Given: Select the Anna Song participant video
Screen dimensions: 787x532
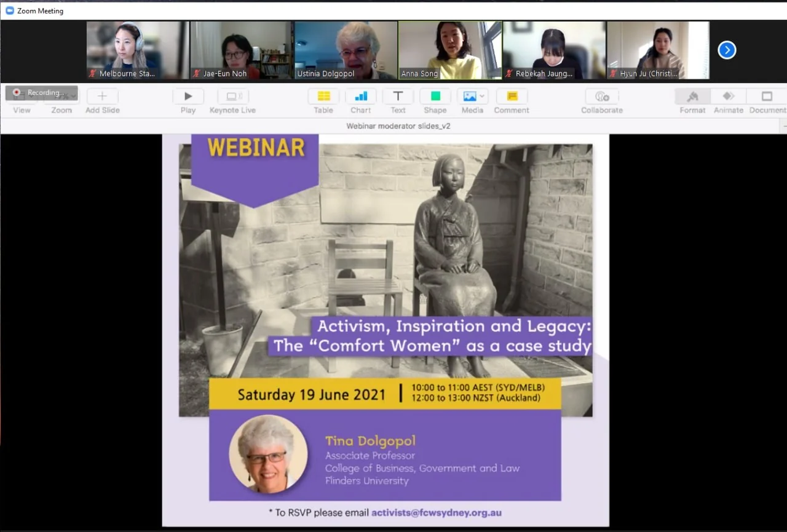Looking at the screenshot, I should [450, 50].
